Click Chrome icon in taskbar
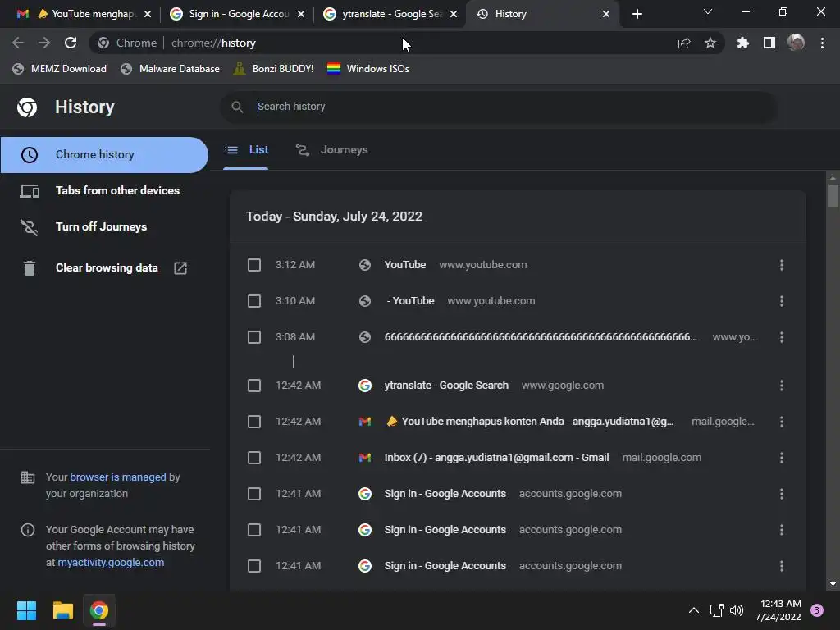Screen dimensions: 840x630 pyautogui.click(x=99, y=610)
